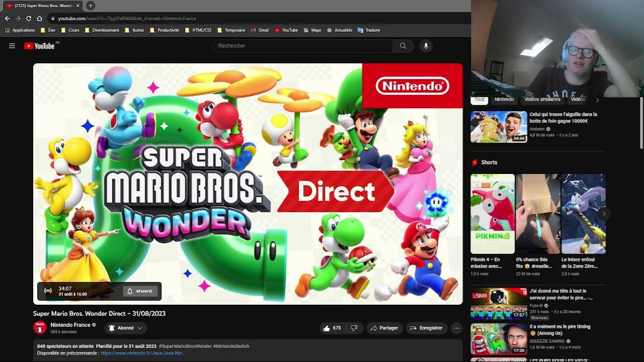The height and width of the screenshot is (362, 644).
Task: Open the nintendo.fr preorder link
Action: point(143,353)
